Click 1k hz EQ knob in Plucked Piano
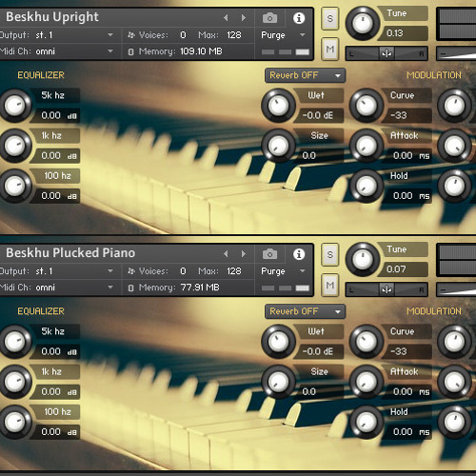The width and height of the screenshot is (476, 476). [14, 382]
